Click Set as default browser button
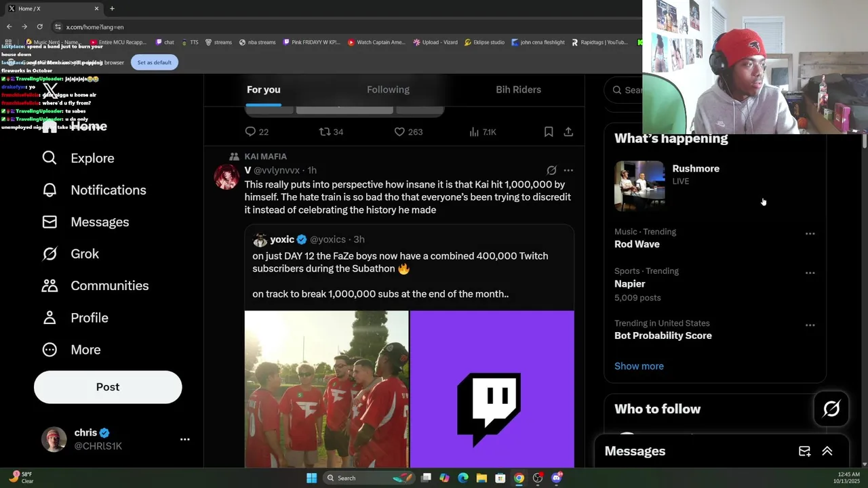Viewport: 868px width, 488px height. [x=154, y=62]
